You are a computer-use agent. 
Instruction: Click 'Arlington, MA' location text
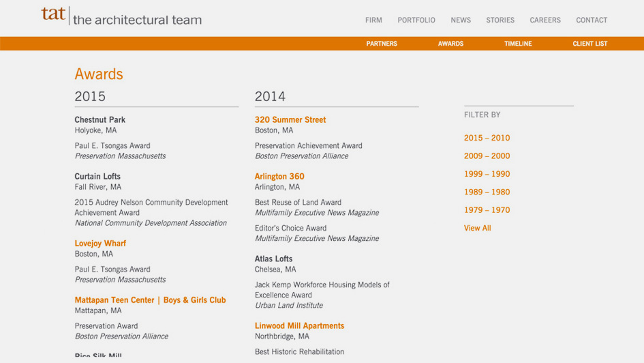(277, 187)
